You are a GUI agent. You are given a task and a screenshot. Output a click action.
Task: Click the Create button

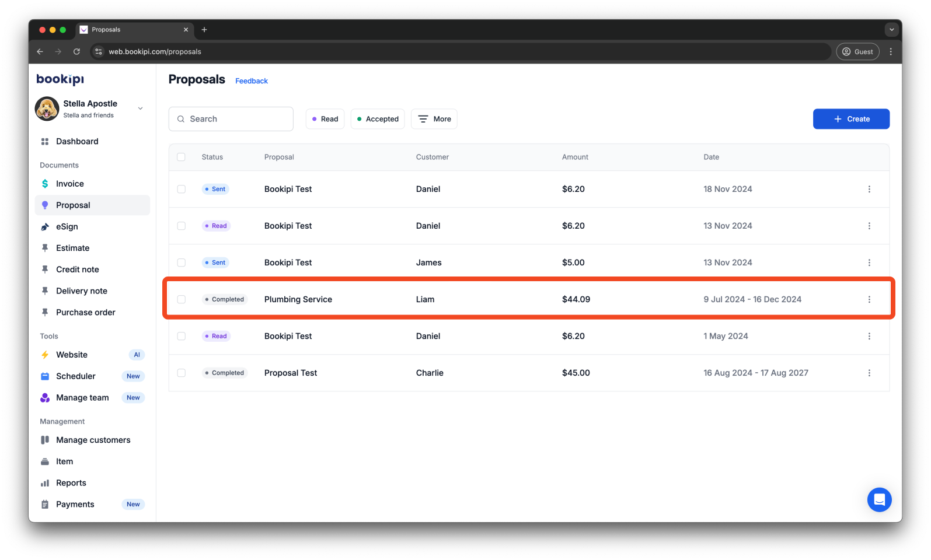(851, 119)
